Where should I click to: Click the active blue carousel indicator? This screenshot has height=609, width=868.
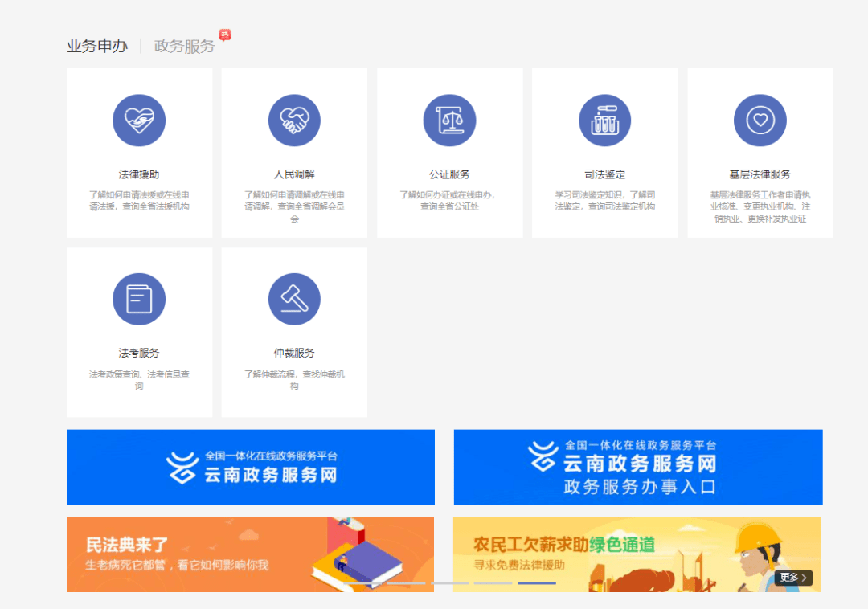coord(536,582)
